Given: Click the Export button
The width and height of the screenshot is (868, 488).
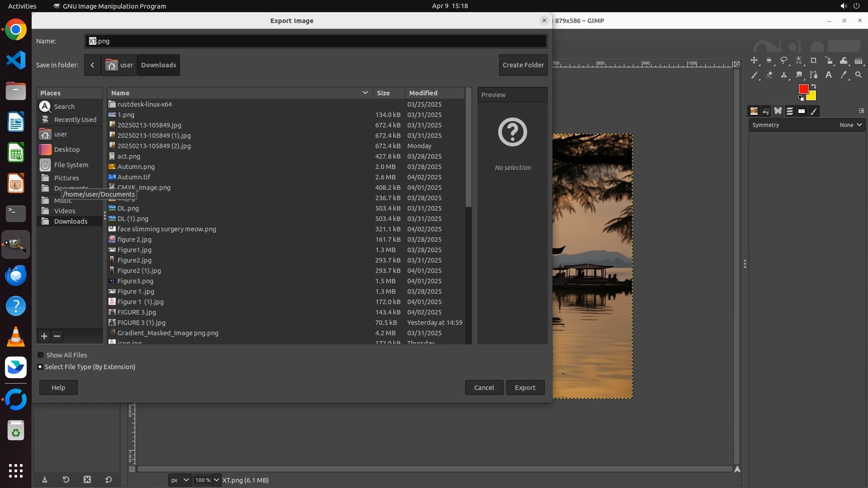Looking at the screenshot, I should 525,388.
